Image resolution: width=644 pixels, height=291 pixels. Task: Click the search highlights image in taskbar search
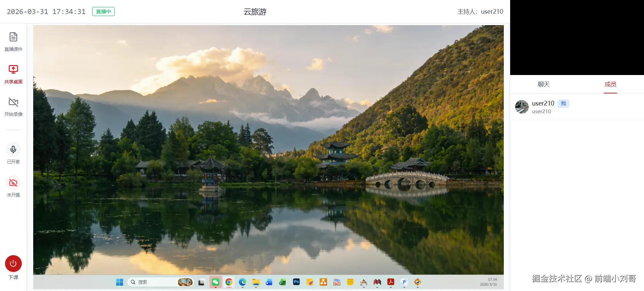[x=185, y=282]
